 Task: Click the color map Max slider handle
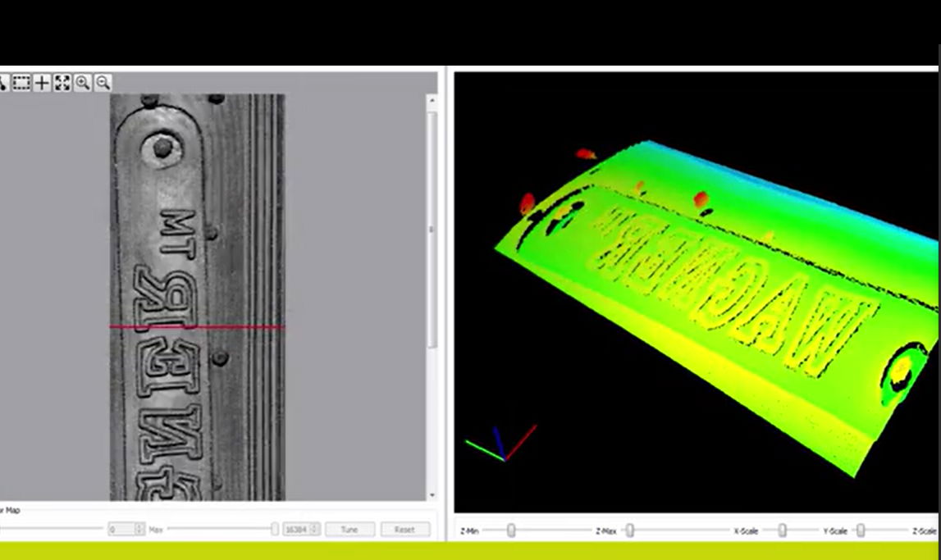(274, 530)
